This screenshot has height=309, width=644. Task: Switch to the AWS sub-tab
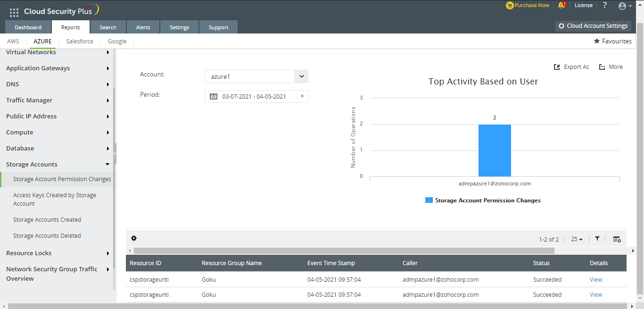[13, 41]
